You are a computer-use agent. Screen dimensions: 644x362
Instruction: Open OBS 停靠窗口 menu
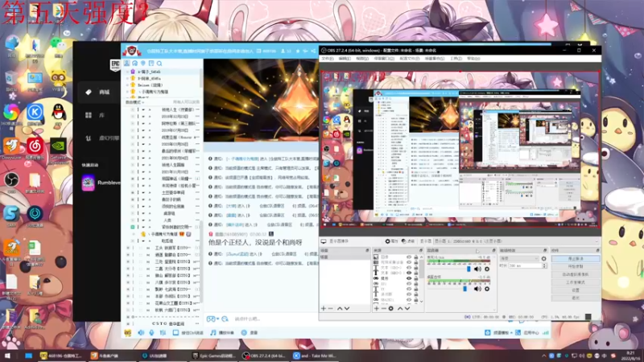(x=384, y=59)
